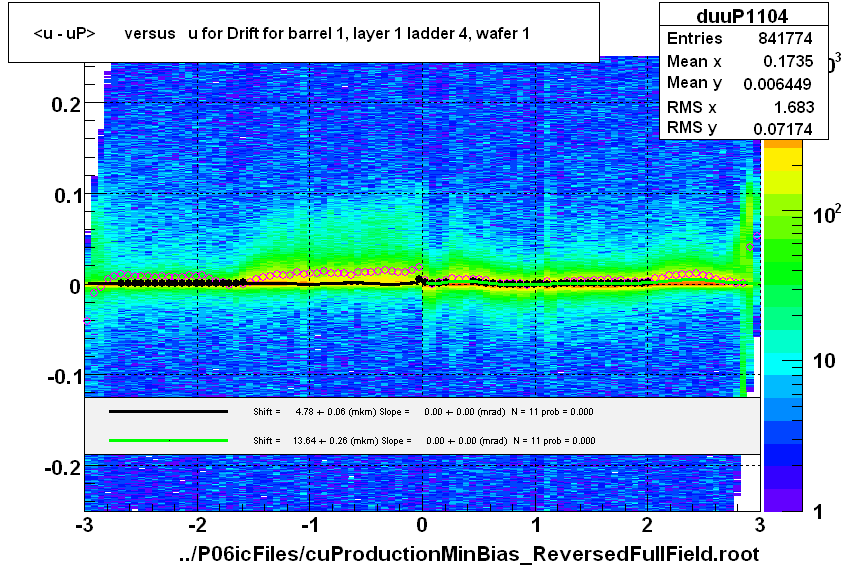This screenshot has height=568, width=845.
Task: Click the RMS x value 1.683
Action: point(794,107)
